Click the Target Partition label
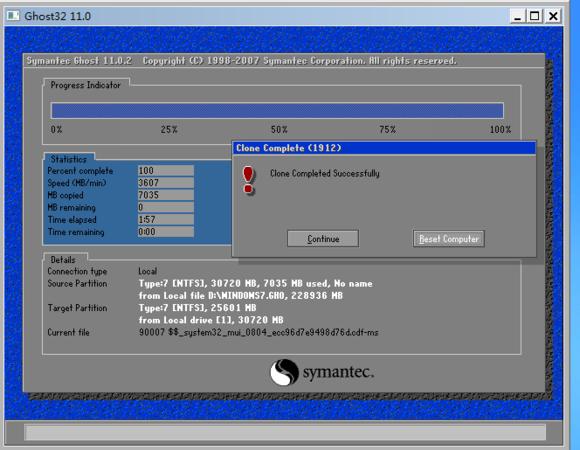 [x=77, y=308]
